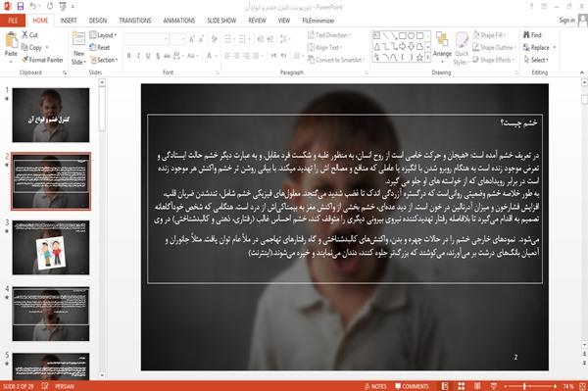
Task: Select the Rectangle shape in gallery
Action: point(403,35)
